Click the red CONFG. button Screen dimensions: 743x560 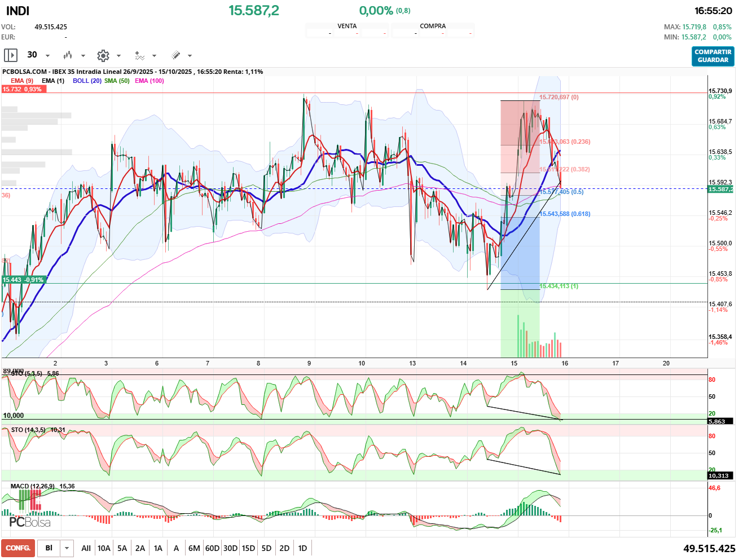point(18,548)
